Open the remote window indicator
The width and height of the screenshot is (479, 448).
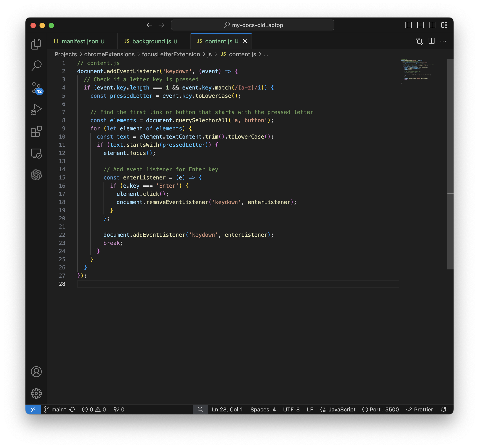click(x=33, y=409)
